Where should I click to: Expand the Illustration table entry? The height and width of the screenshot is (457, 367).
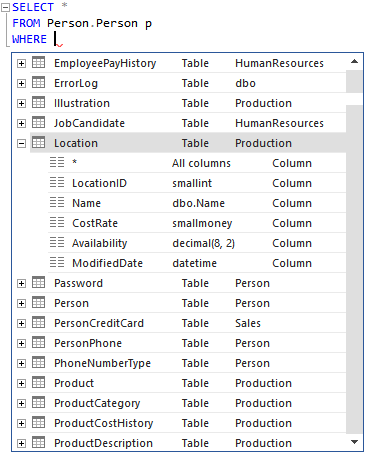point(21,103)
